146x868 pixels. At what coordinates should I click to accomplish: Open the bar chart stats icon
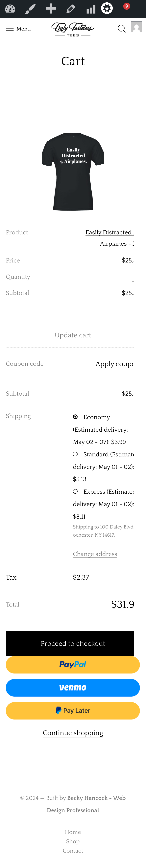click(91, 9)
